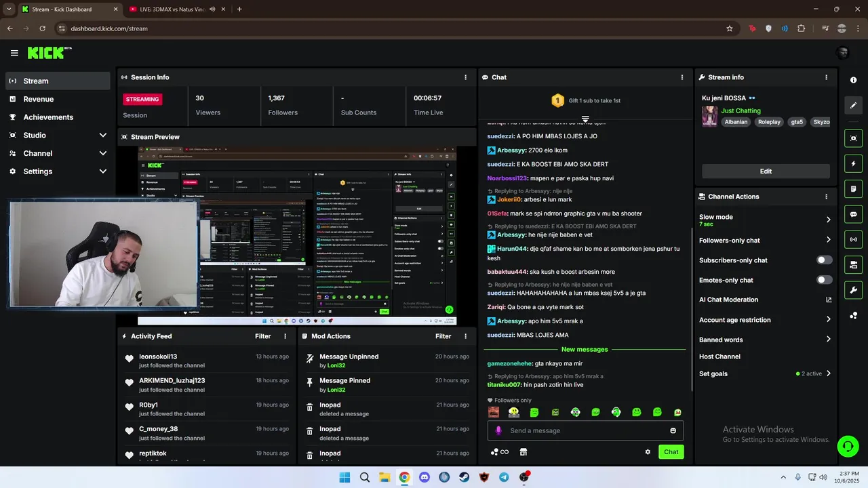Open Account age restriction options
The image size is (868, 488).
[x=828, y=320]
